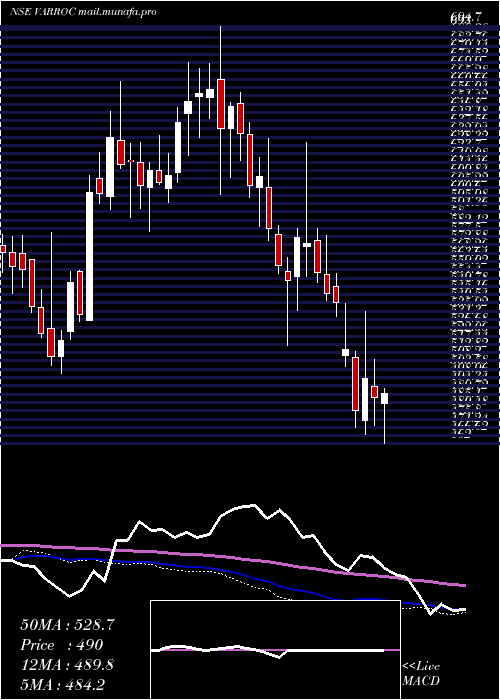The image size is (500, 700).
Task: Click the '5MA : 484.2' value
Action: coord(63,684)
